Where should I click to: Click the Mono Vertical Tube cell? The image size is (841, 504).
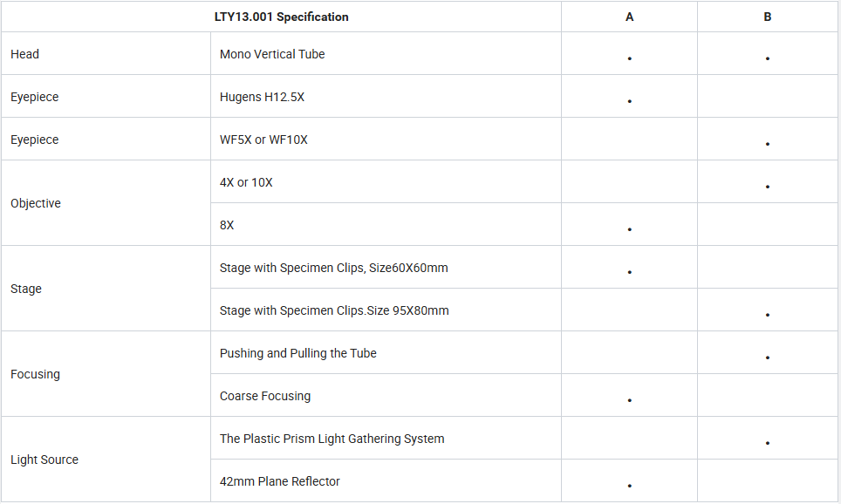click(x=386, y=53)
